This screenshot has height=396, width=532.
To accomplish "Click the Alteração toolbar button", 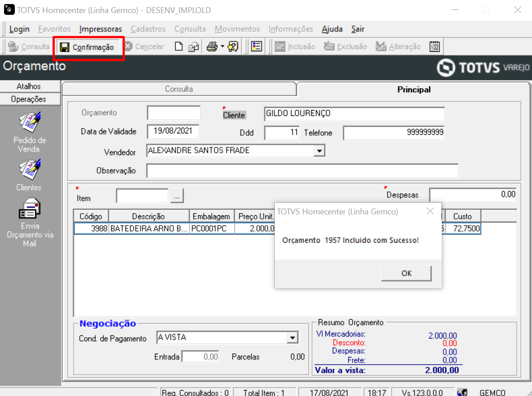I will pyautogui.click(x=398, y=47).
